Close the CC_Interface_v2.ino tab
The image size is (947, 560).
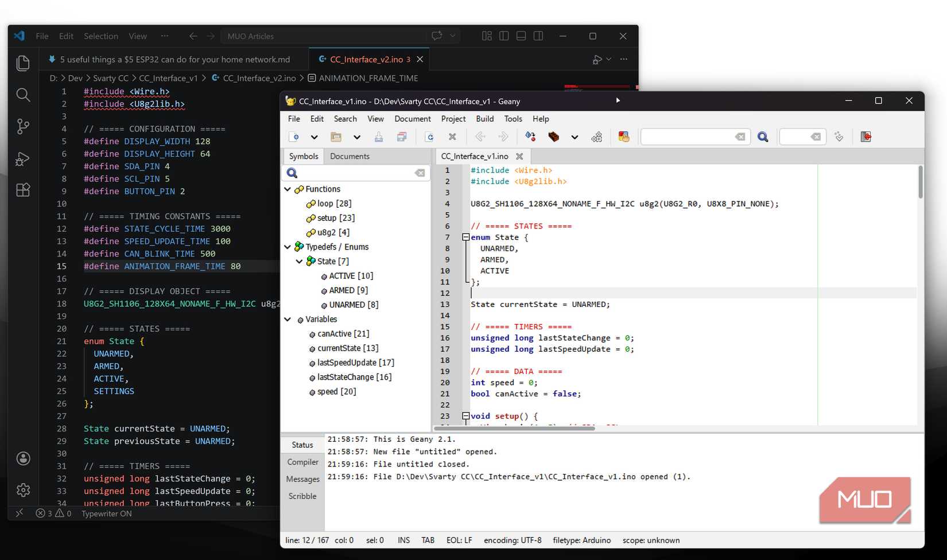[x=420, y=59]
